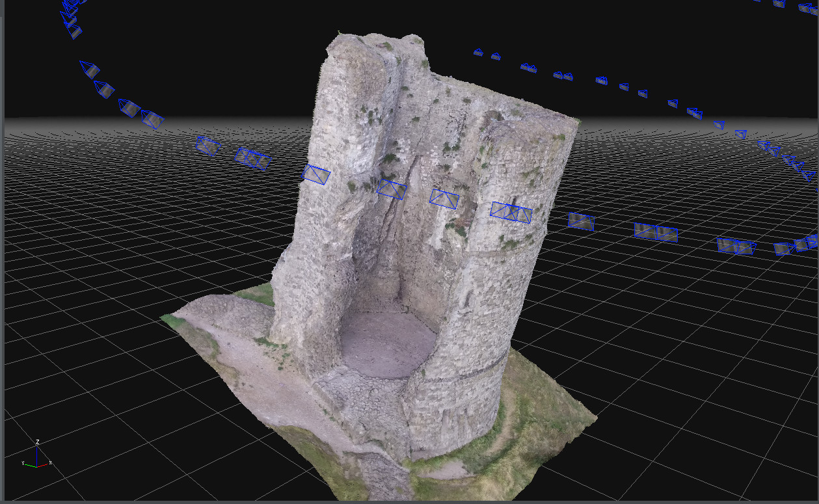Viewport: 819px width, 504px height.
Task: Click the XYZ axis orientation gizmo
Action: pyautogui.click(x=37, y=455)
